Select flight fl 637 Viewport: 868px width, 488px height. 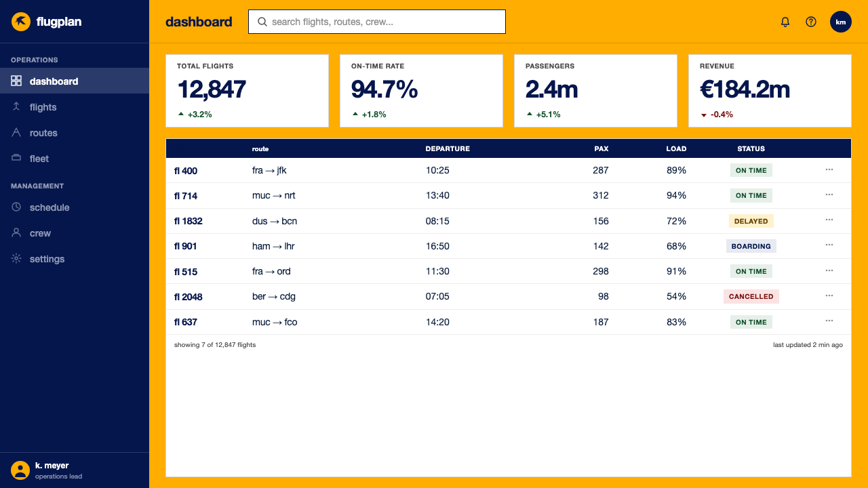point(186,322)
